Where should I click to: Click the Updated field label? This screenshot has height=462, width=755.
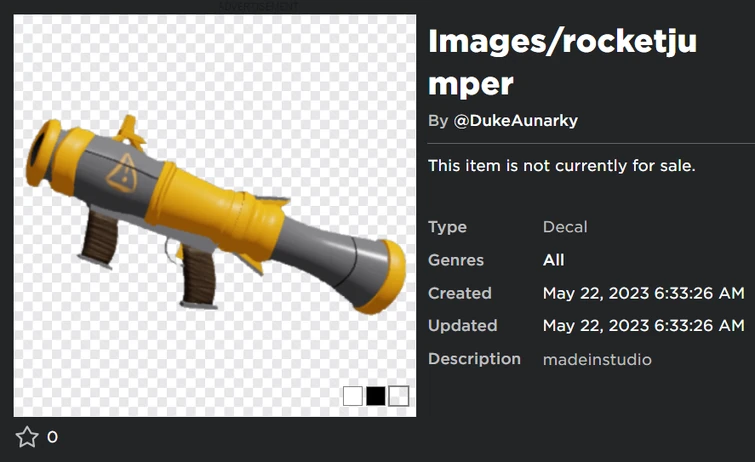coord(462,326)
